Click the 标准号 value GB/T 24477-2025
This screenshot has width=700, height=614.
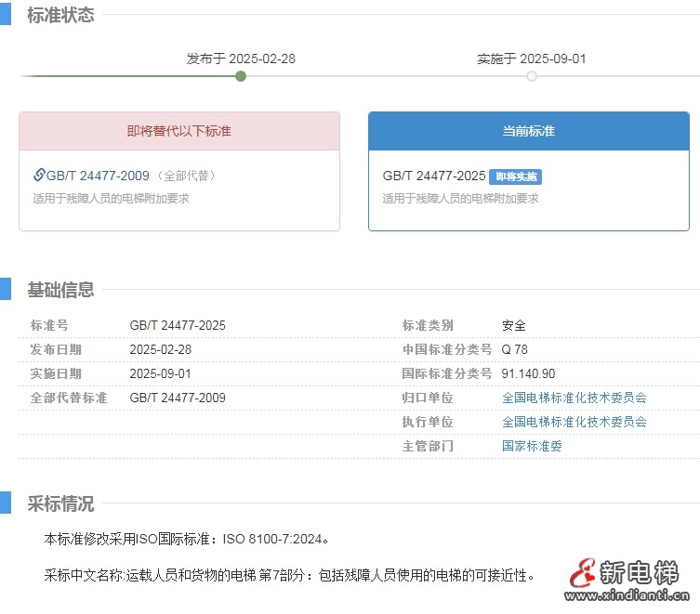[178, 325]
